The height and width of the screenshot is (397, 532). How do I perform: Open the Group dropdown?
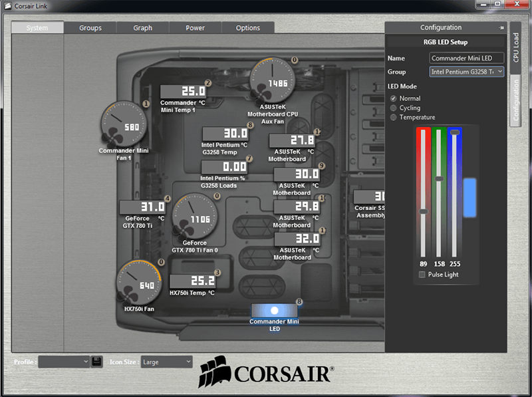tap(467, 72)
